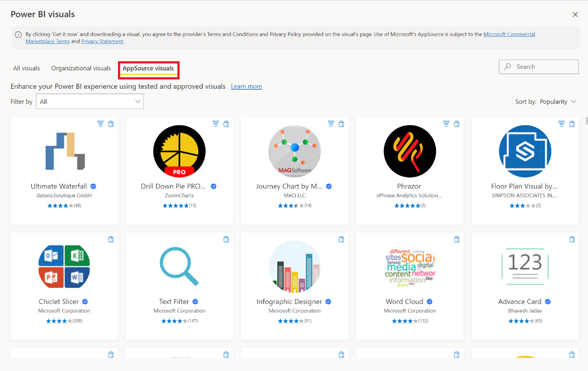Click the filter funnel icon on Ultimate Waterfall card
The height and width of the screenshot is (371, 588).
(100, 124)
